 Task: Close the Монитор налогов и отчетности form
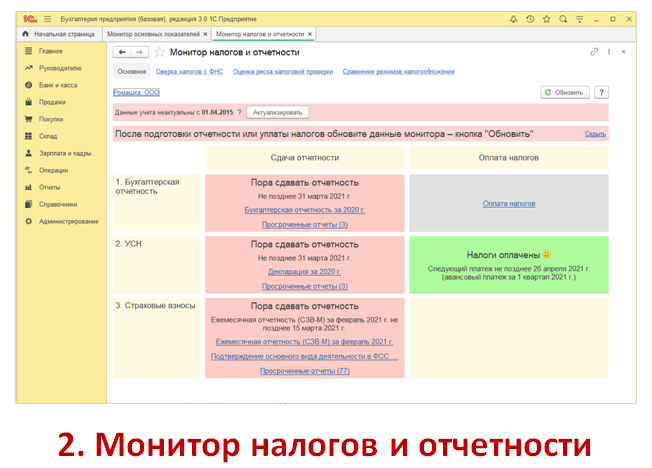tap(624, 52)
